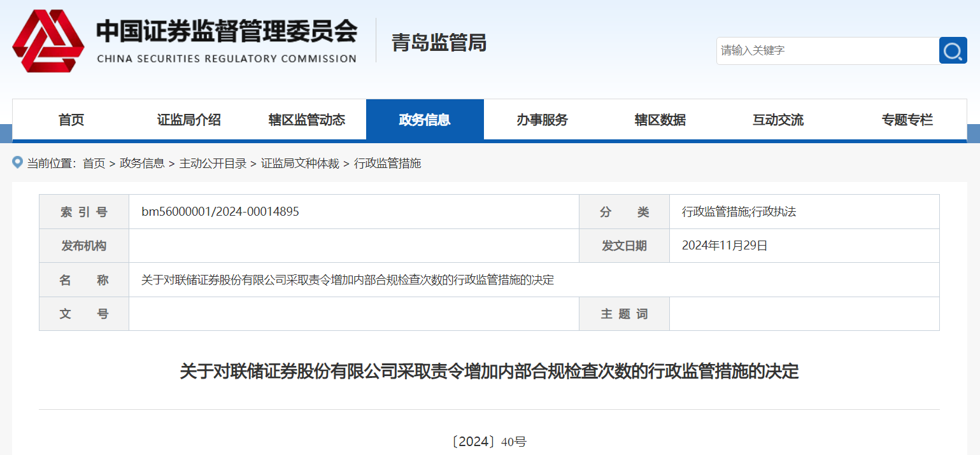Open the 专题专栏 navigation tab
Viewport: 980px width, 455px height.
pyautogui.click(x=907, y=120)
